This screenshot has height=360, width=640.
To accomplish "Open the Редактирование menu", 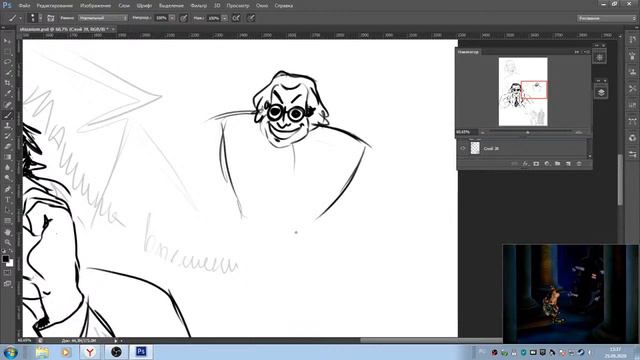I will tap(55, 6).
